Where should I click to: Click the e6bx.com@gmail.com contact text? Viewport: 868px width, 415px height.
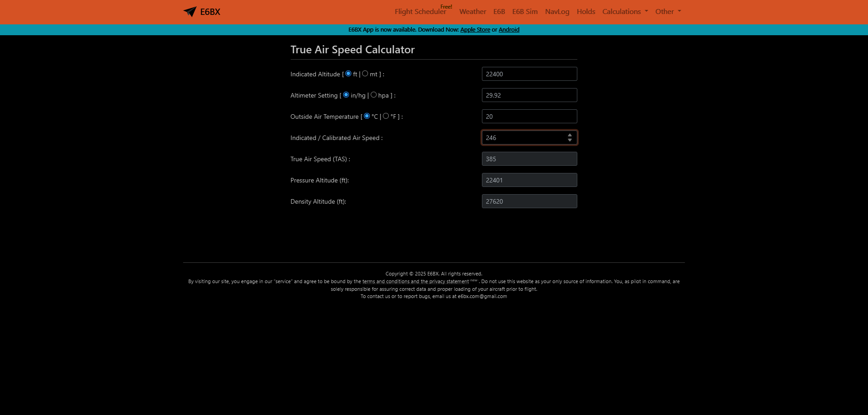click(x=482, y=297)
